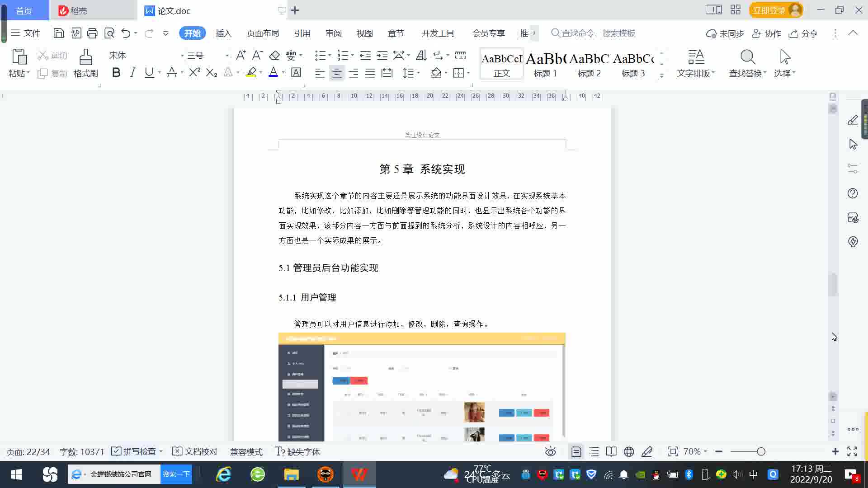The height and width of the screenshot is (488, 868).
Task: Open the 插入 ribbon tab
Action: (x=223, y=33)
